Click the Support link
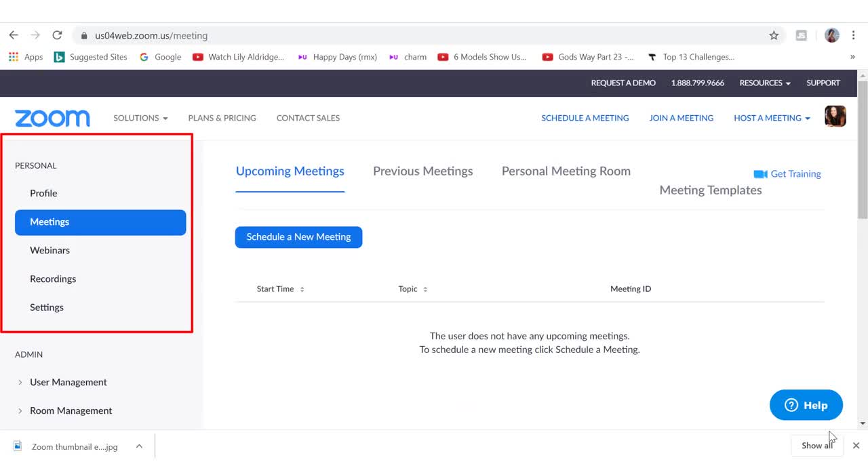 [823, 83]
